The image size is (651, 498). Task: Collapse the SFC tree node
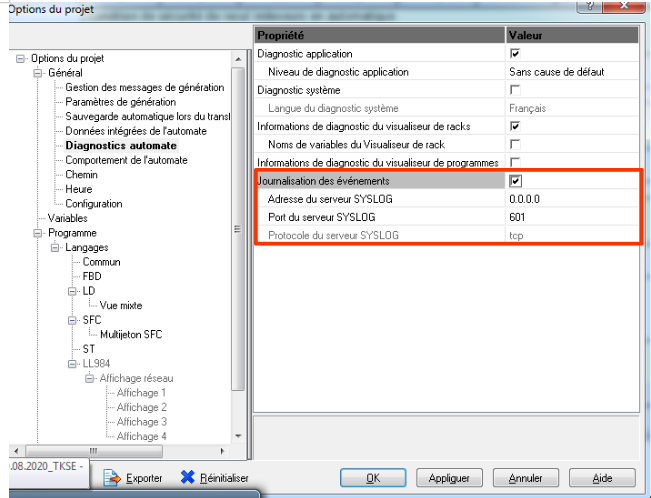(72, 320)
